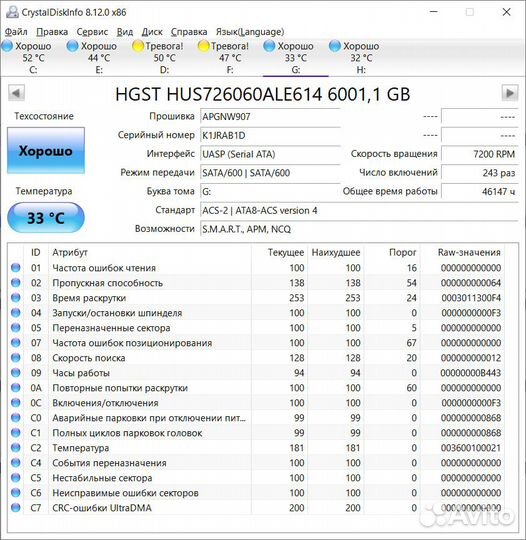Click the serial number field K1JRAB1D

click(x=270, y=135)
